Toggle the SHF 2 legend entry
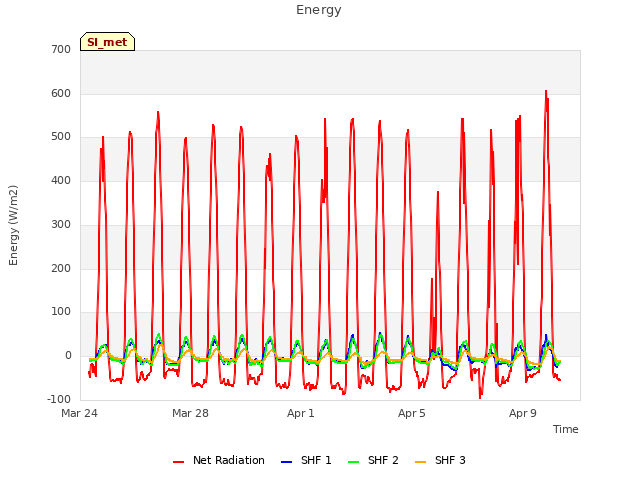Viewport: 640px width, 480px height. point(373,461)
